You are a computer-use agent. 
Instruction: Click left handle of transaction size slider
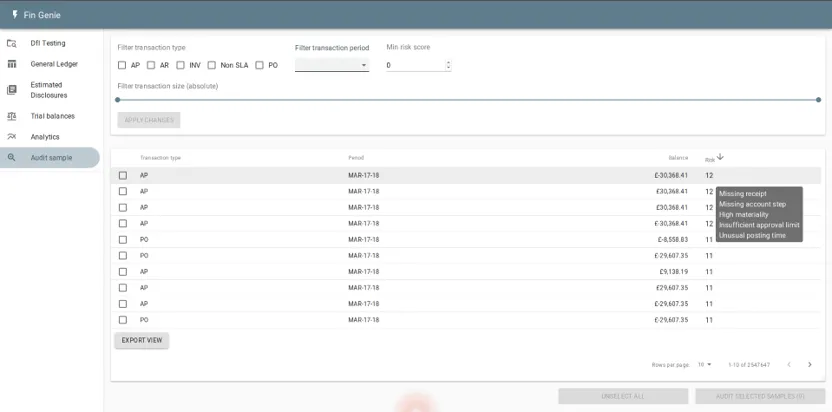118,100
